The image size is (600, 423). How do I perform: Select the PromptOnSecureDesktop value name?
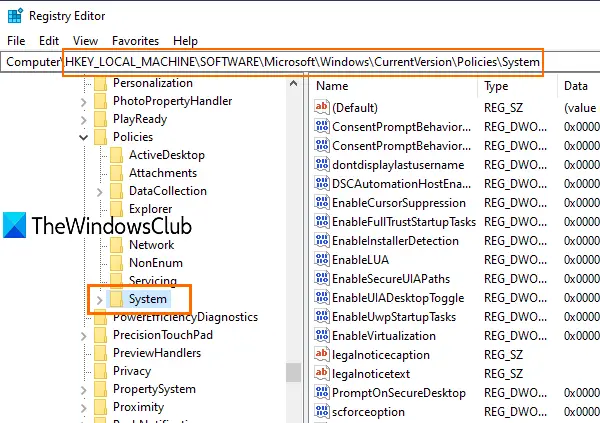pyautogui.click(x=399, y=393)
